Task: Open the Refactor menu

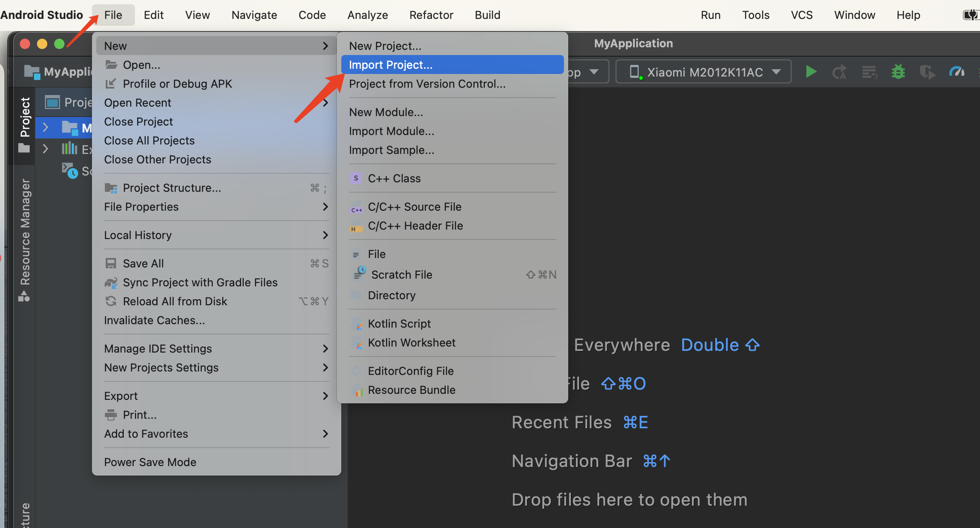Action: (x=431, y=15)
